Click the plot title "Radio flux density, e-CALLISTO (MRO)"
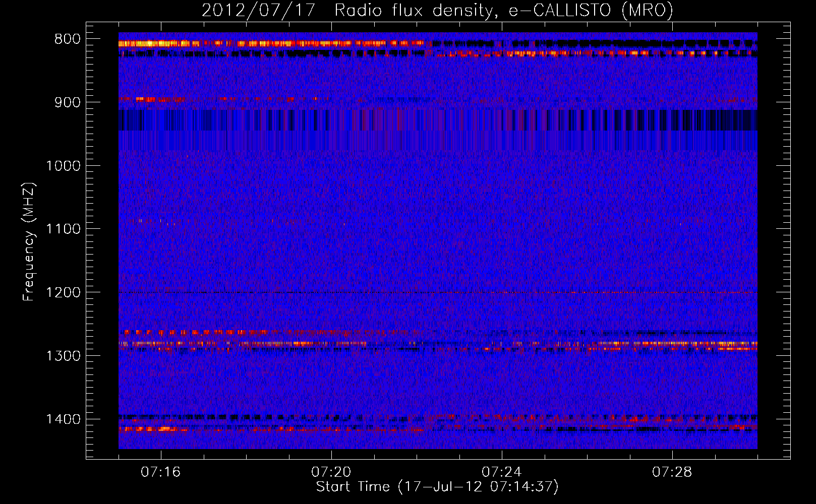Viewport: 816px width, 504px height. coord(504,11)
